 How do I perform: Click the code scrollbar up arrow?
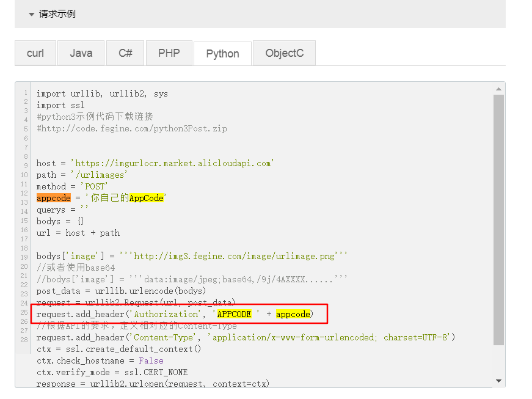498,89
